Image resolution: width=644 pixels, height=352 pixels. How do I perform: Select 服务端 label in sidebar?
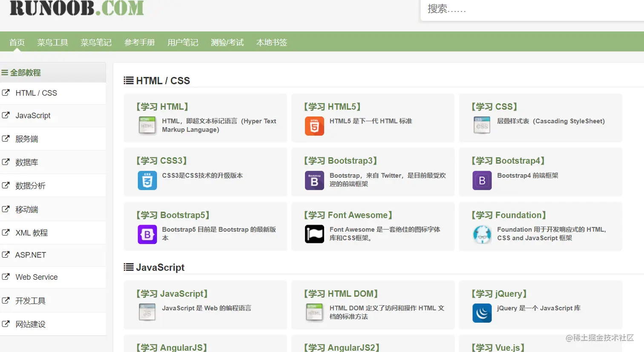coord(27,139)
